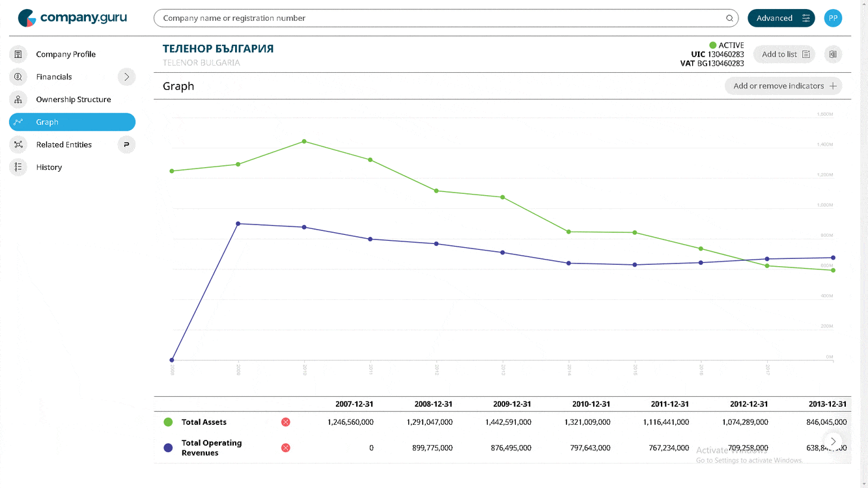Click the blue Total Operating Revenues dot
Viewport: 868px width, 488px height.
(x=168, y=448)
